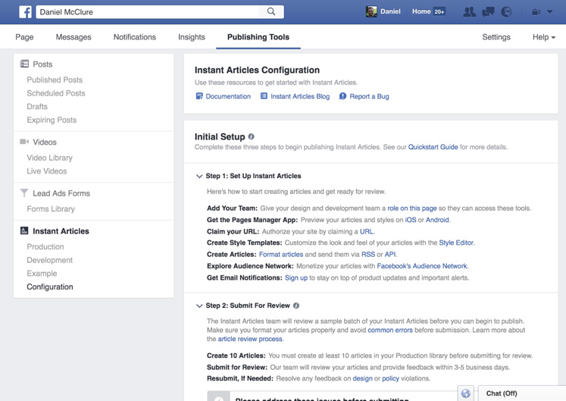
Task: Open Scheduled Posts in sidebar
Action: [56, 93]
